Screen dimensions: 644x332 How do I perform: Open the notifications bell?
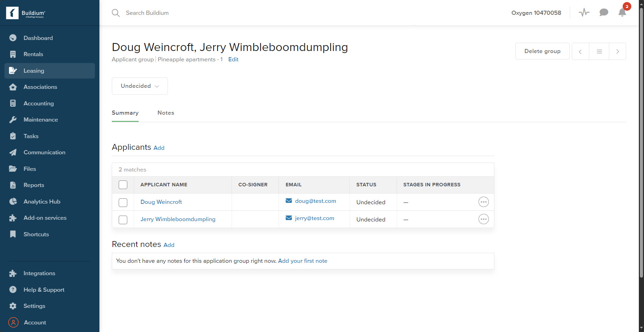pyautogui.click(x=622, y=13)
